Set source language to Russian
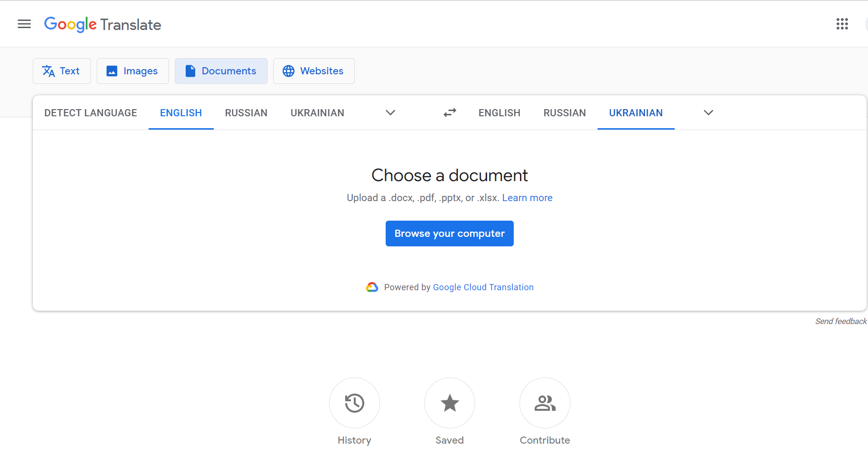This screenshot has height=457, width=868. 246,113
